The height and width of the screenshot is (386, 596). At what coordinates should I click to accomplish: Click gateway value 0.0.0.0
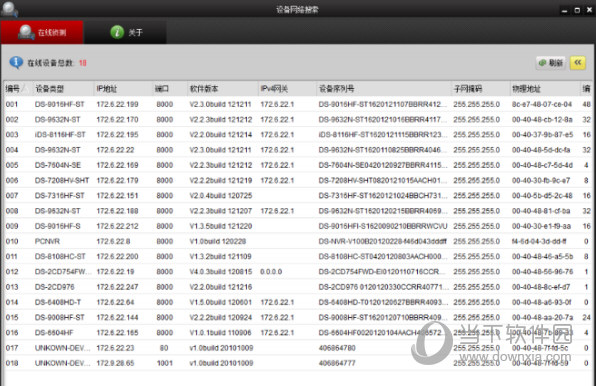(x=271, y=271)
